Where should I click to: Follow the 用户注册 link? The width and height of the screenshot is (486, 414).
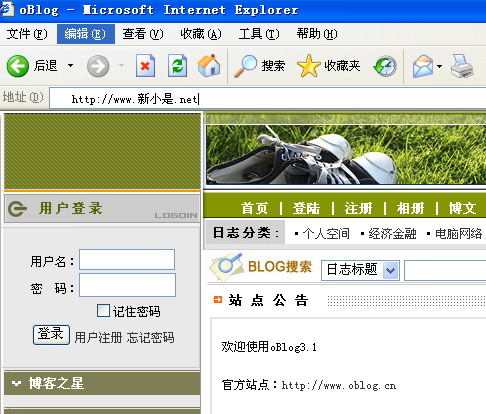click(x=98, y=337)
